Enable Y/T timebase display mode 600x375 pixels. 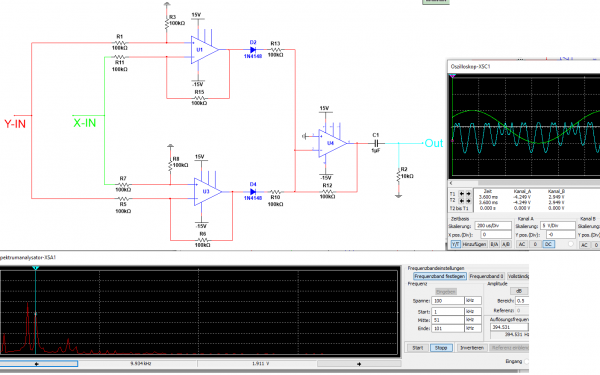[455, 244]
